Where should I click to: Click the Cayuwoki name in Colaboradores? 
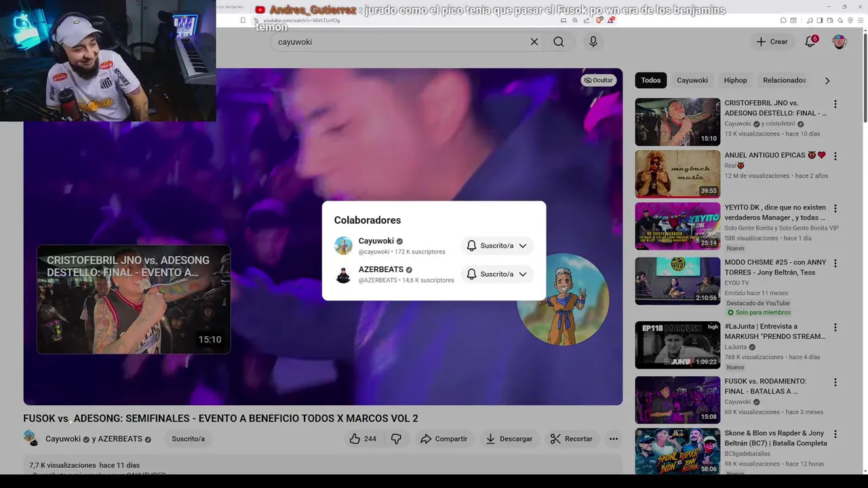(376, 241)
